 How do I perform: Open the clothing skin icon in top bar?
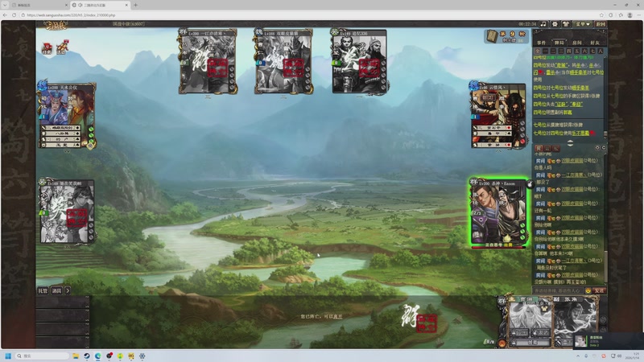pyautogui.click(x=566, y=24)
